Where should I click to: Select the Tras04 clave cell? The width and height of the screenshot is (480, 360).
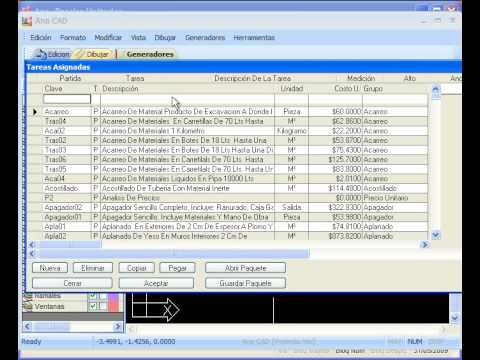pos(67,121)
